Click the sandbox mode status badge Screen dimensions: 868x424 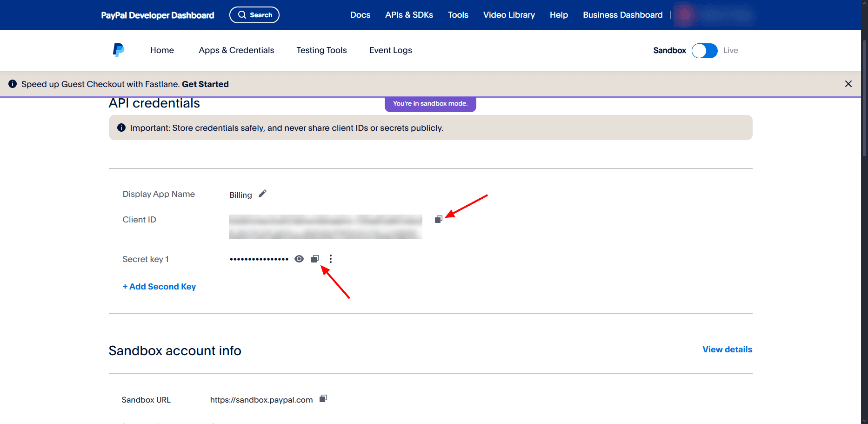click(430, 103)
